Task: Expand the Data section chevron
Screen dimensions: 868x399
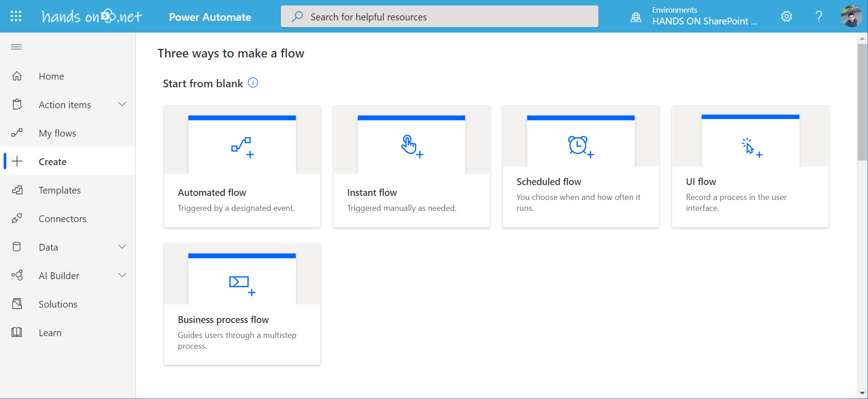Action: 122,247
